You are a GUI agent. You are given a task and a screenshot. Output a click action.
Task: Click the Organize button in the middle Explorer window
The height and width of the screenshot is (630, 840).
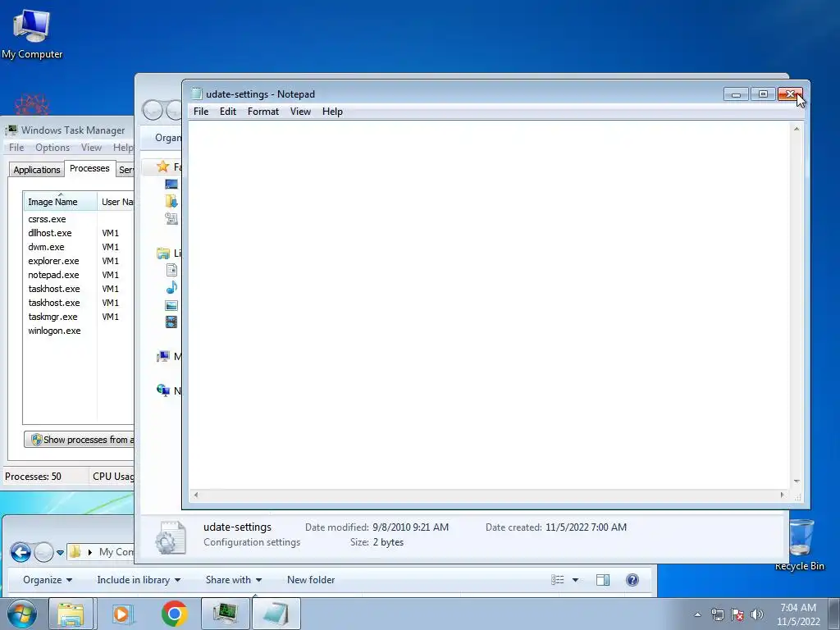(x=167, y=138)
